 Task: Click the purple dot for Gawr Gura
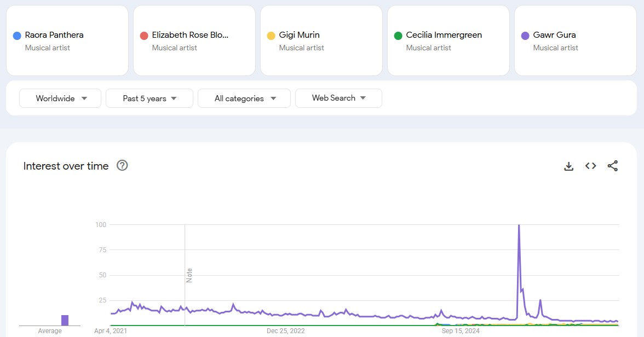[525, 36]
